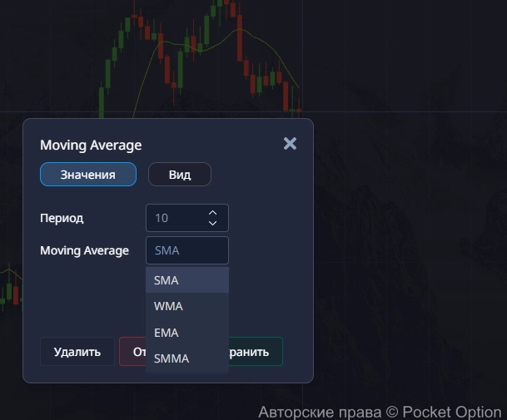
Task: Click the Период label
Action: [x=62, y=218]
